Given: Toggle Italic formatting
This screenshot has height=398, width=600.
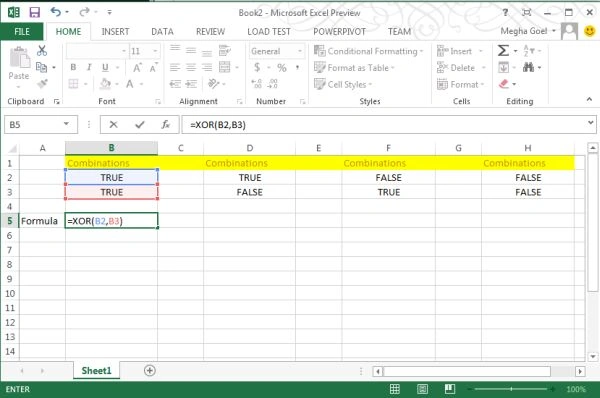Looking at the screenshot, I should [x=89, y=67].
